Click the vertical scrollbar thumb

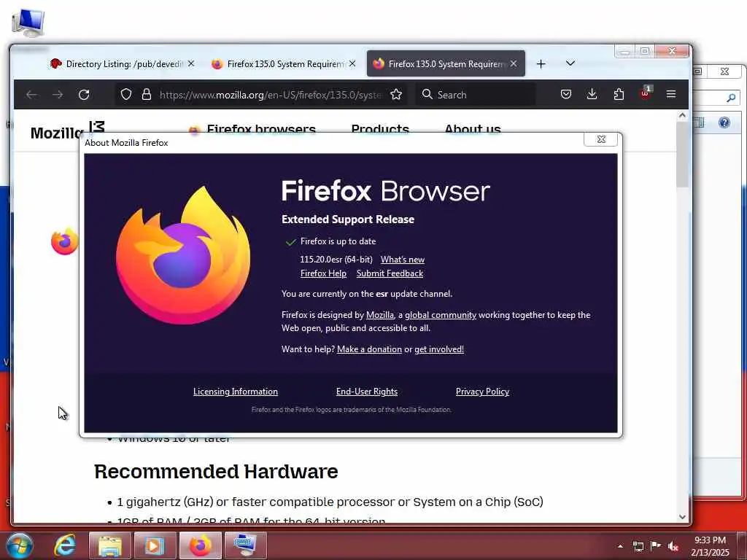[x=682, y=155]
